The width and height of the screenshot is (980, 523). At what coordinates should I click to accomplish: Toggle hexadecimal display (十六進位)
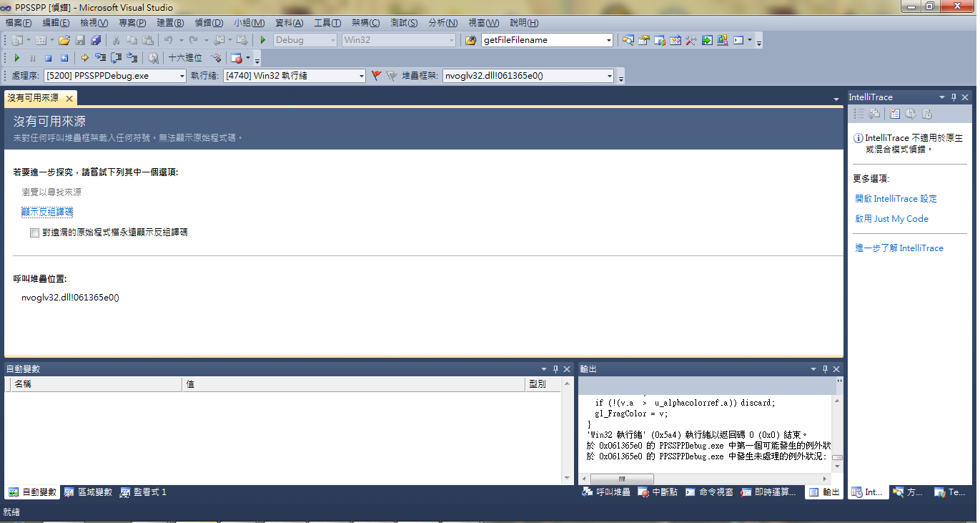point(185,58)
